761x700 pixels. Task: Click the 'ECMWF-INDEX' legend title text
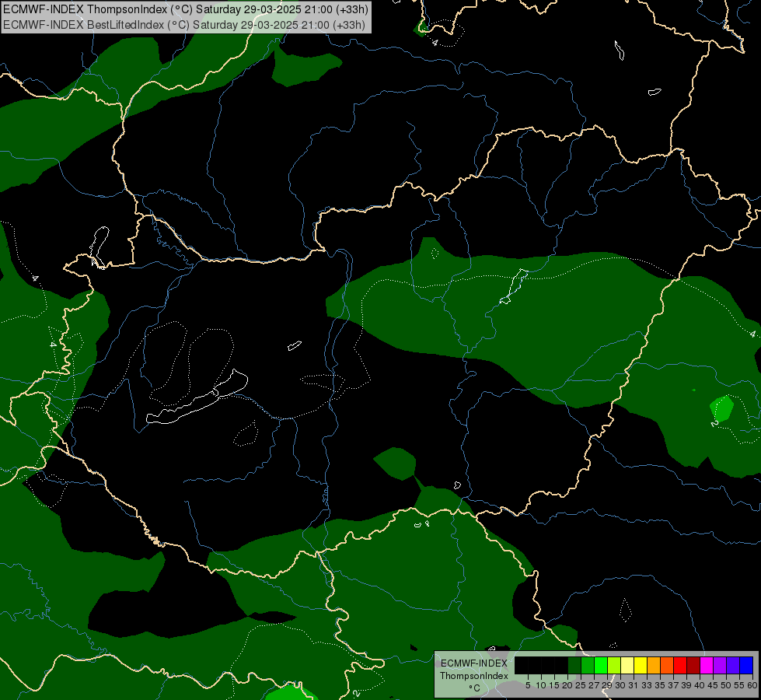tap(474, 663)
